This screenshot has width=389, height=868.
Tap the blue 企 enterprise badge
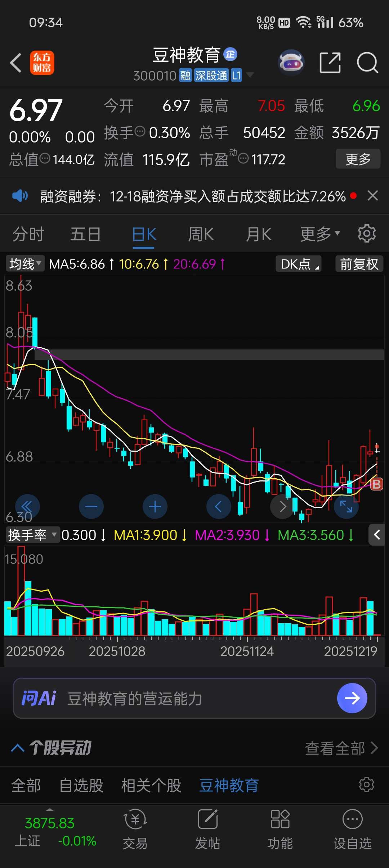pyautogui.click(x=231, y=54)
